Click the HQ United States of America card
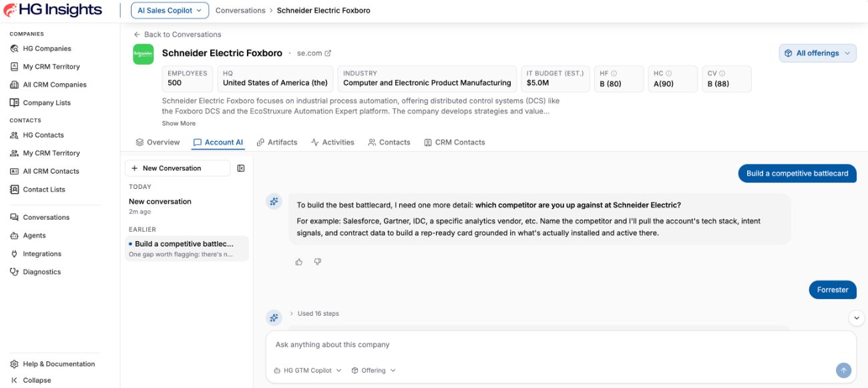Image resolution: width=868 pixels, height=388 pixels. click(x=275, y=79)
